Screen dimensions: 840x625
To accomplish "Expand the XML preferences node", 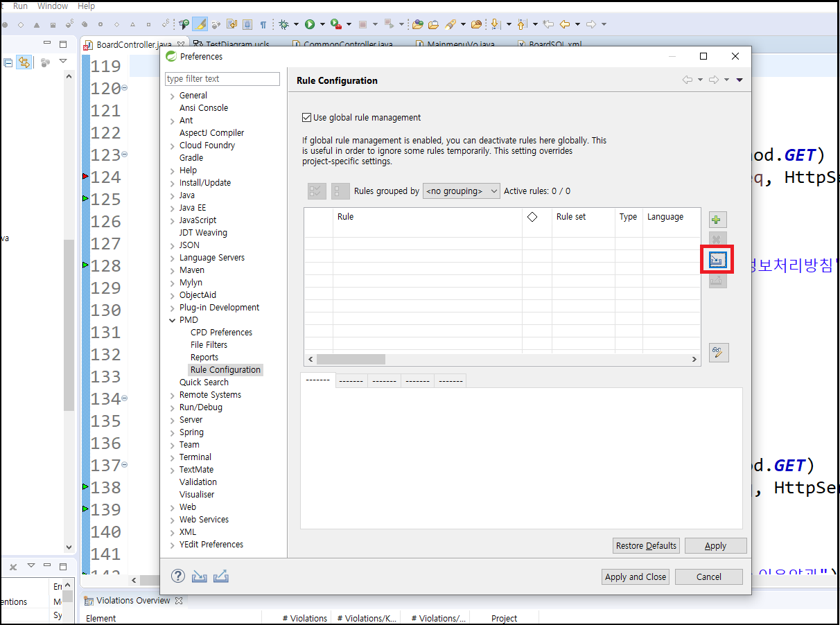I will click(x=173, y=532).
